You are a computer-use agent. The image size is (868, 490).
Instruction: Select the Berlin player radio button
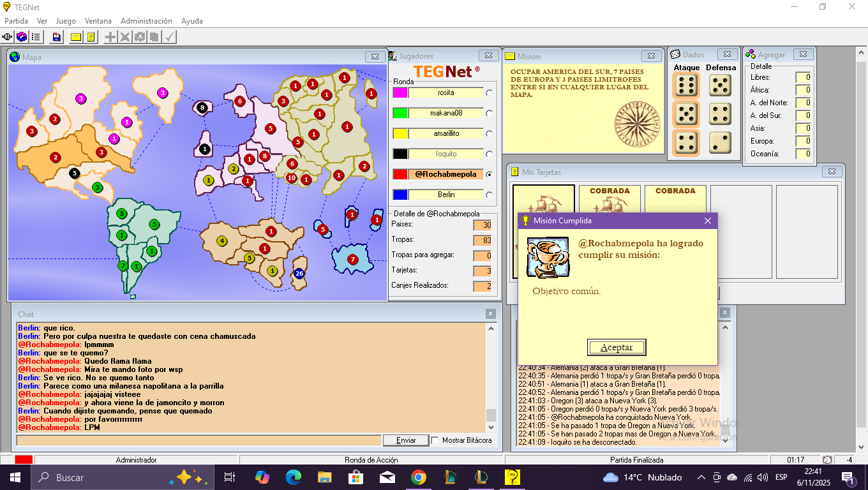pos(490,195)
